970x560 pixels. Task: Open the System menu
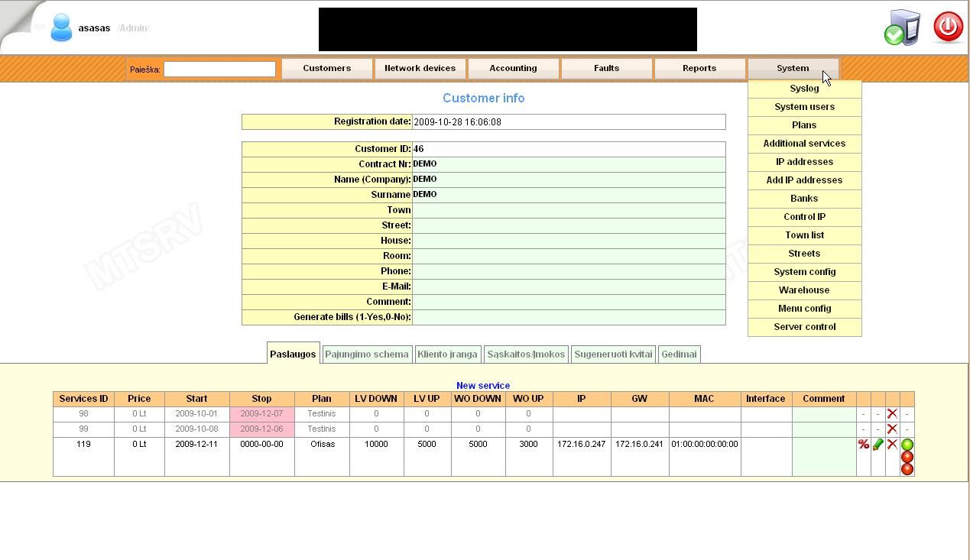tap(792, 68)
